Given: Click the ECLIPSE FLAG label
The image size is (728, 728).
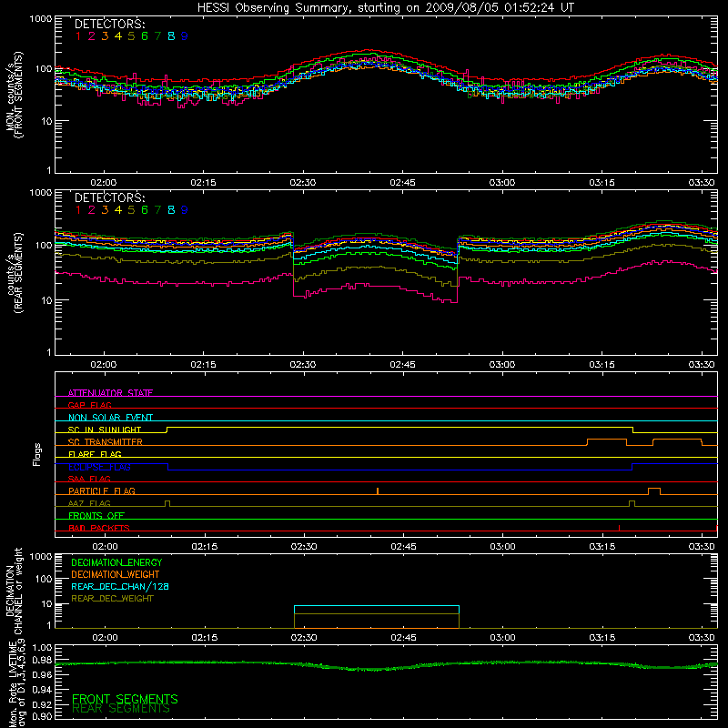Looking at the screenshot, I should point(99,467).
